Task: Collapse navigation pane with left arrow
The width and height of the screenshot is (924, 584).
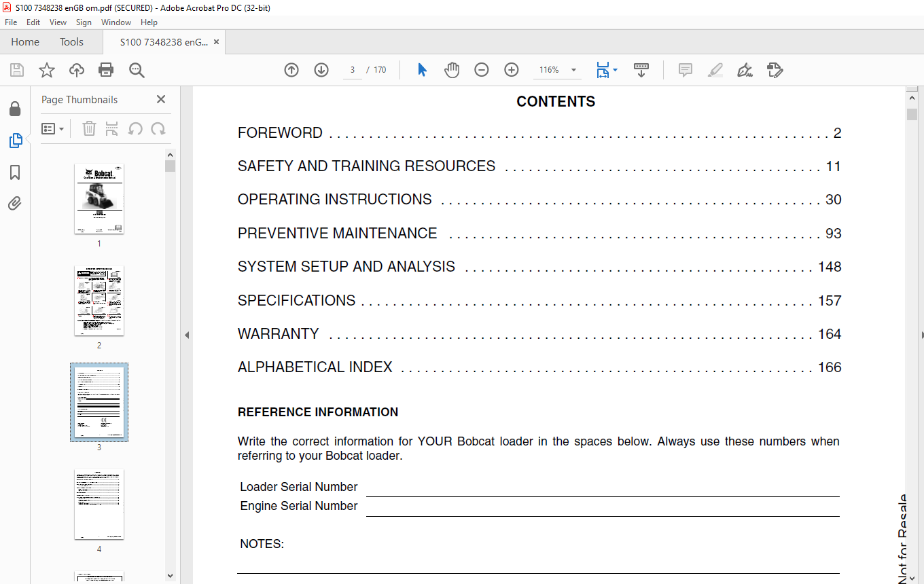Action: click(x=187, y=335)
